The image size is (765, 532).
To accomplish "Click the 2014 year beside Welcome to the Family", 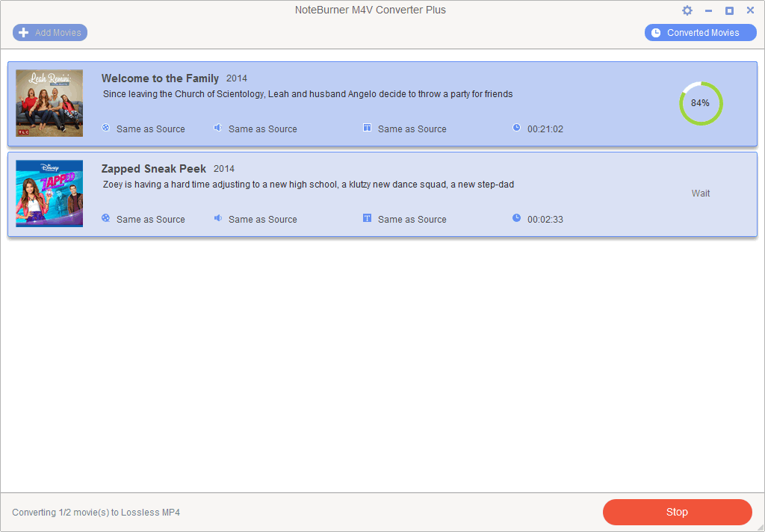I will (237, 78).
